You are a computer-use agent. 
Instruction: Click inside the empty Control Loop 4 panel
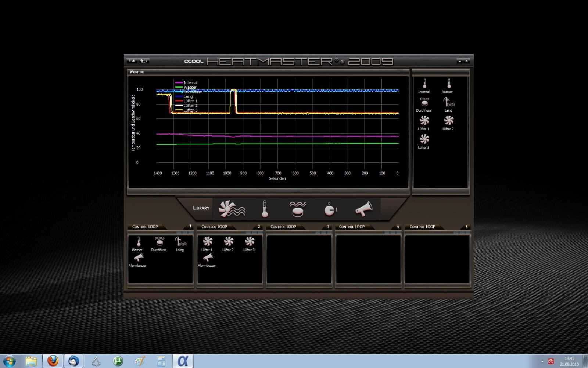coord(368,259)
